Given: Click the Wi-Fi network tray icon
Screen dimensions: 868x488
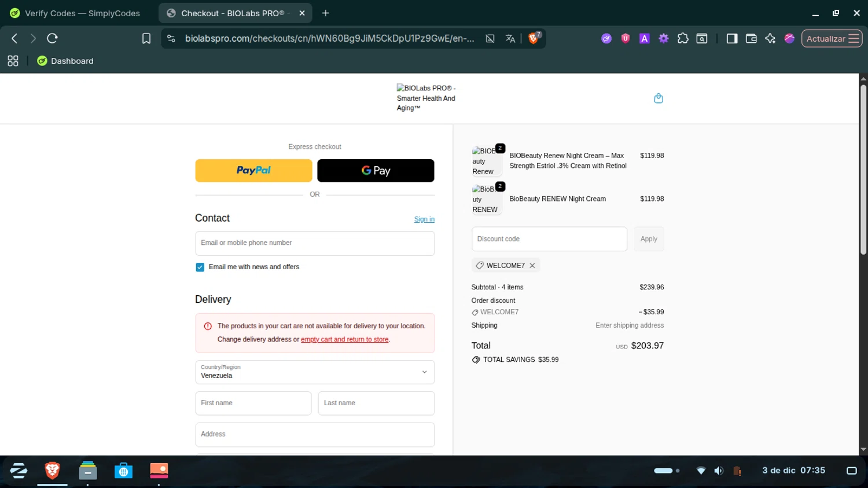Looking at the screenshot, I should tap(701, 471).
